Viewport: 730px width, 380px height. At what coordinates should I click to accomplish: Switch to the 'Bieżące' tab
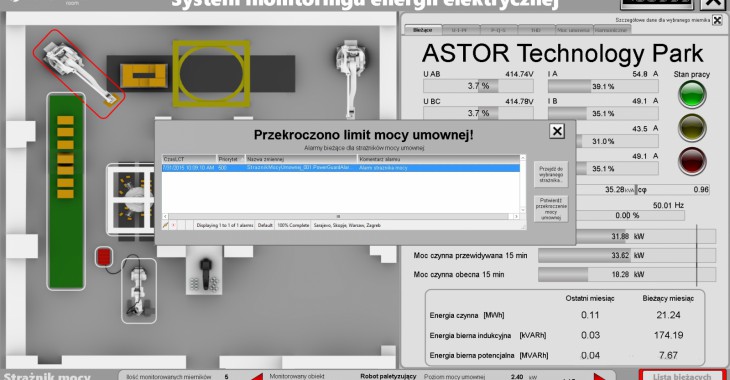[x=423, y=30]
